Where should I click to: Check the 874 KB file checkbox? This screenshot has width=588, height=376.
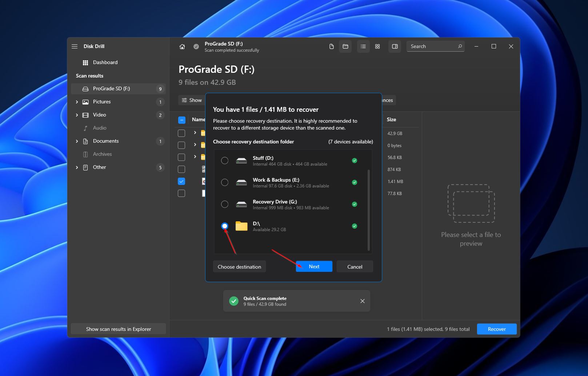coord(181,169)
